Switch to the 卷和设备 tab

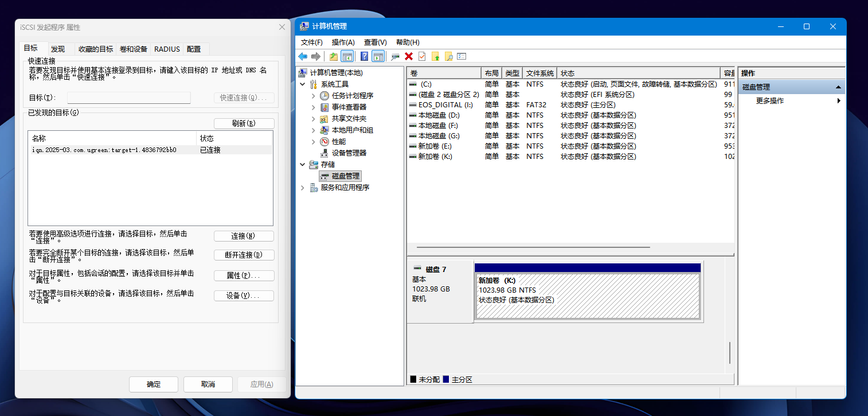(133, 49)
